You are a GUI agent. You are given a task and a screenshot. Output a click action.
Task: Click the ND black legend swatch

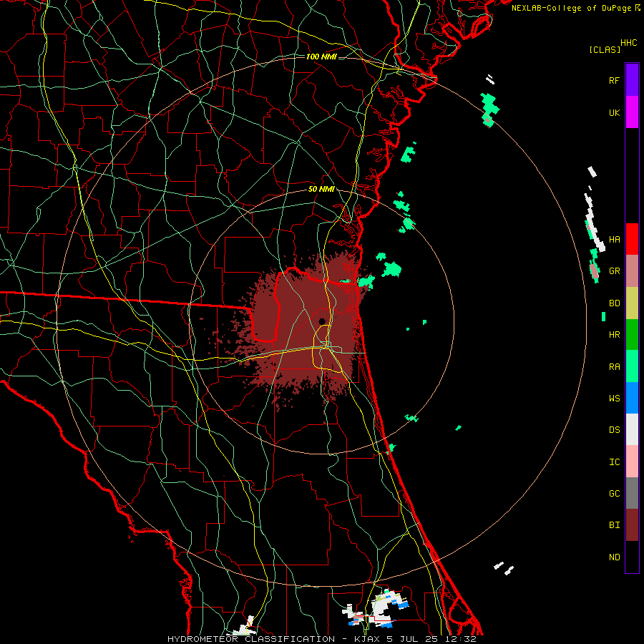[632, 557]
